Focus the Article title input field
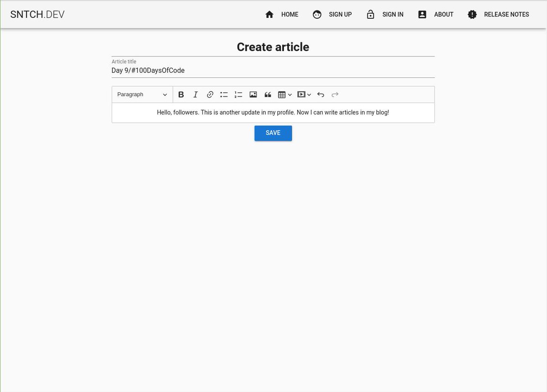Viewport: 547px width, 392px height. click(273, 71)
